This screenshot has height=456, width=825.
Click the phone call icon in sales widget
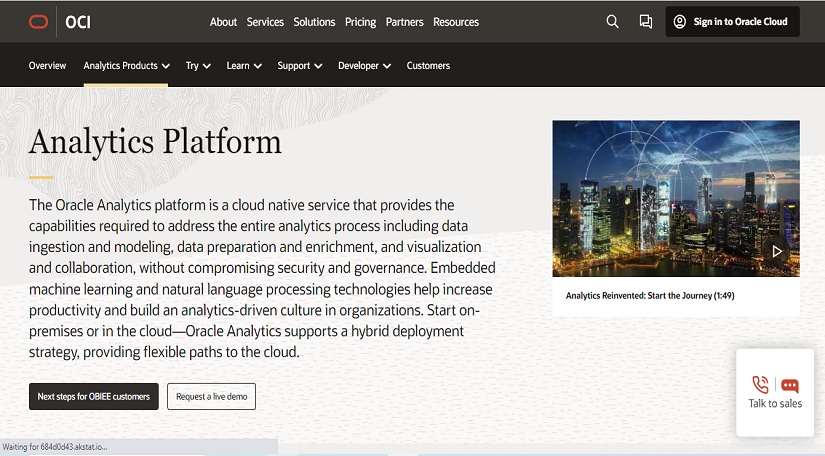click(760, 385)
